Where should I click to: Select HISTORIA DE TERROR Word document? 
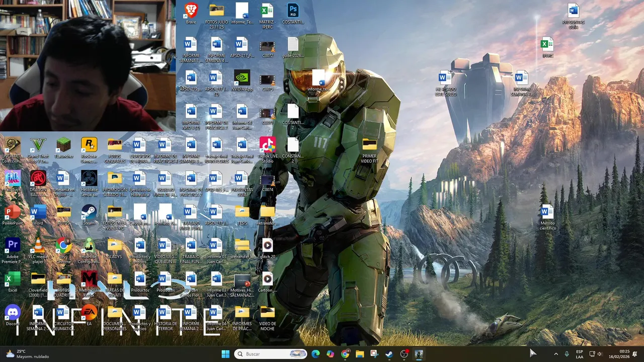point(166,318)
